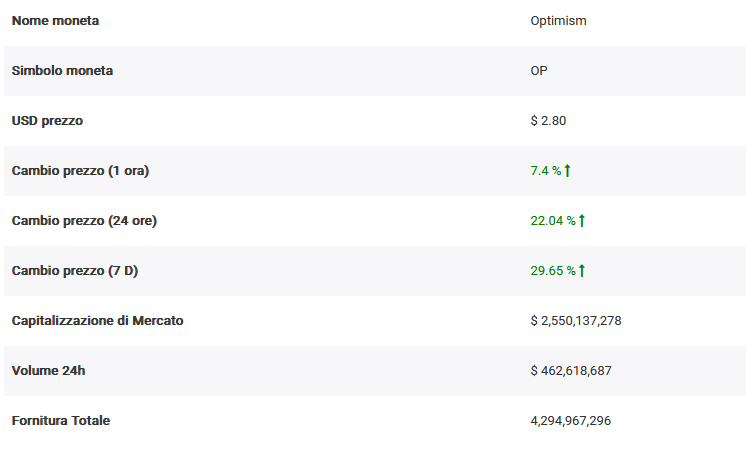Viewport: 746px width, 454px height.
Task: Click the 22.04 % change value
Action: [x=553, y=221]
